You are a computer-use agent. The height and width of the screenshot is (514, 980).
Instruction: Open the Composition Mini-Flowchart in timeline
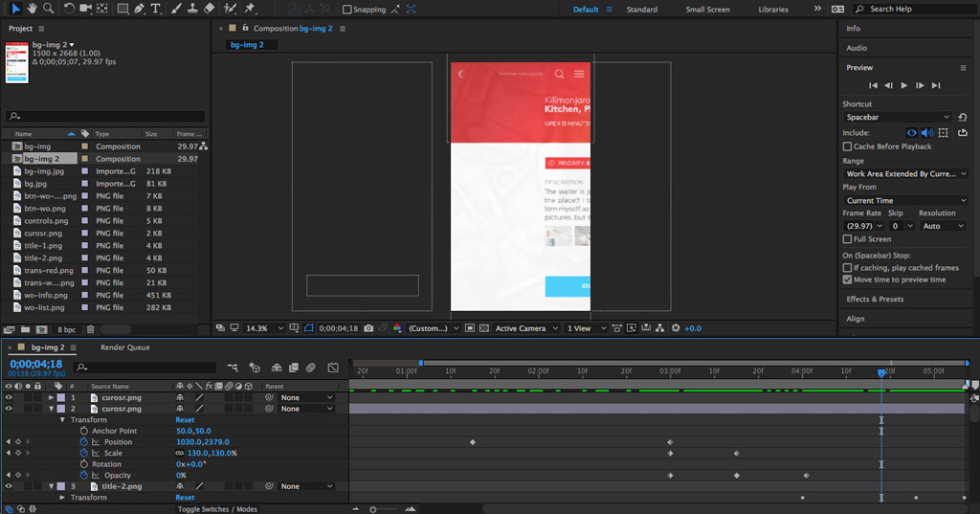233,368
